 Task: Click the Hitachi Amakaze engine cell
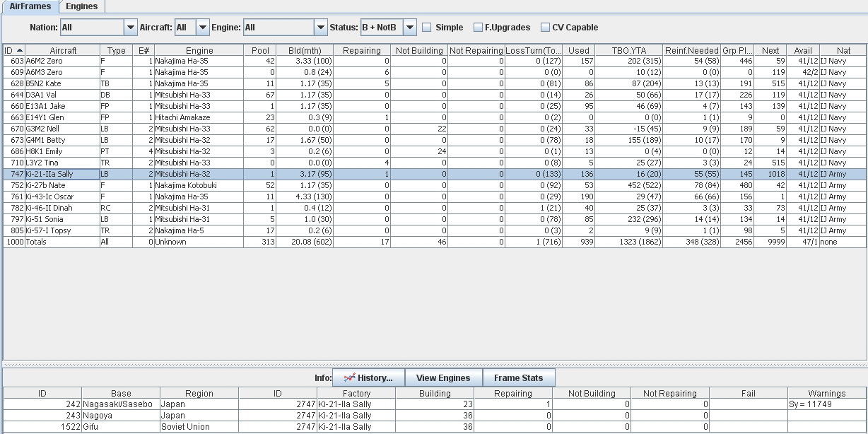(199, 117)
